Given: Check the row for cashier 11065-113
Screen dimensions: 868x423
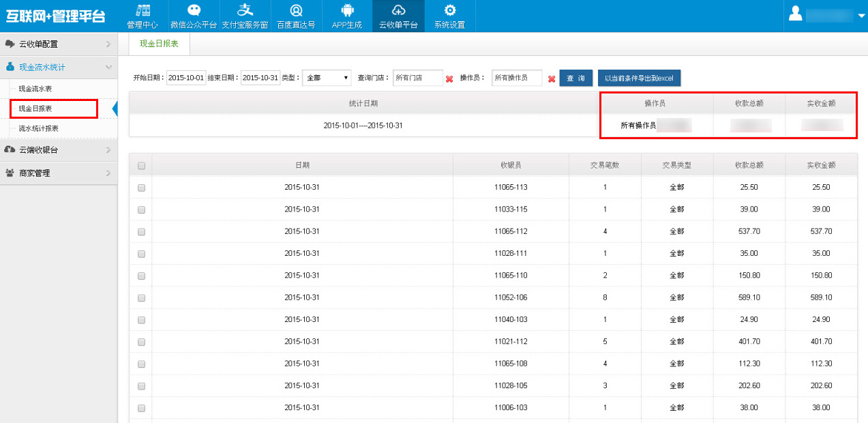Looking at the screenshot, I should pos(141,188).
